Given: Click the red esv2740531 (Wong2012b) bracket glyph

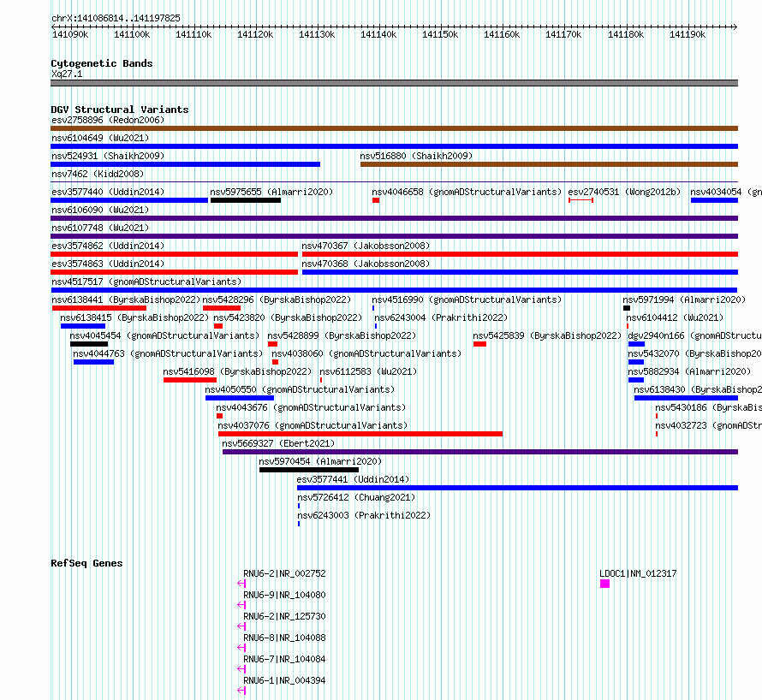Looking at the screenshot, I should (580, 200).
